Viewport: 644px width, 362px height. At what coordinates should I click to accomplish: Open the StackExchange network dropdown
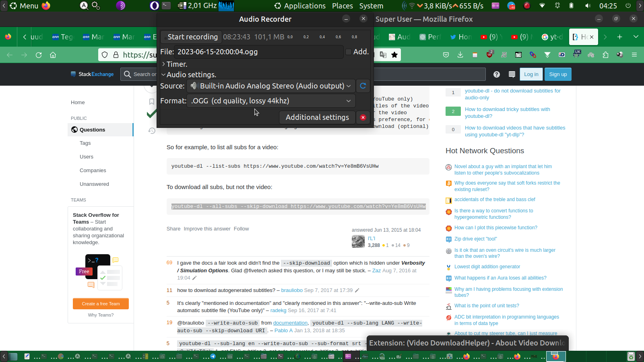(x=92, y=74)
